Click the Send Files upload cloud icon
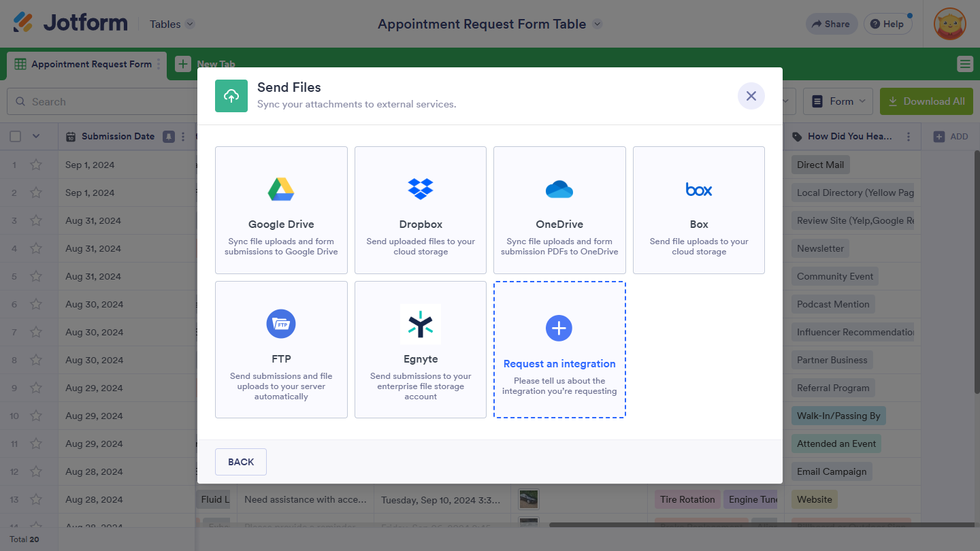The height and width of the screenshot is (551, 980). 231,96
